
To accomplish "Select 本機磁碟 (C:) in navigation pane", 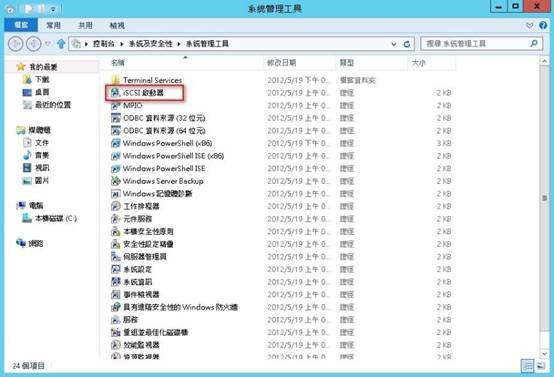I will pyautogui.click(x=56, y=218).
